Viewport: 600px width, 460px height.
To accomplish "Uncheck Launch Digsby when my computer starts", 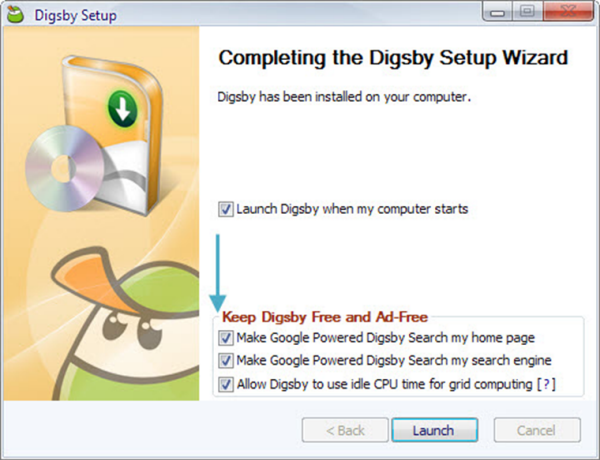I will click(x=226, y=210).
